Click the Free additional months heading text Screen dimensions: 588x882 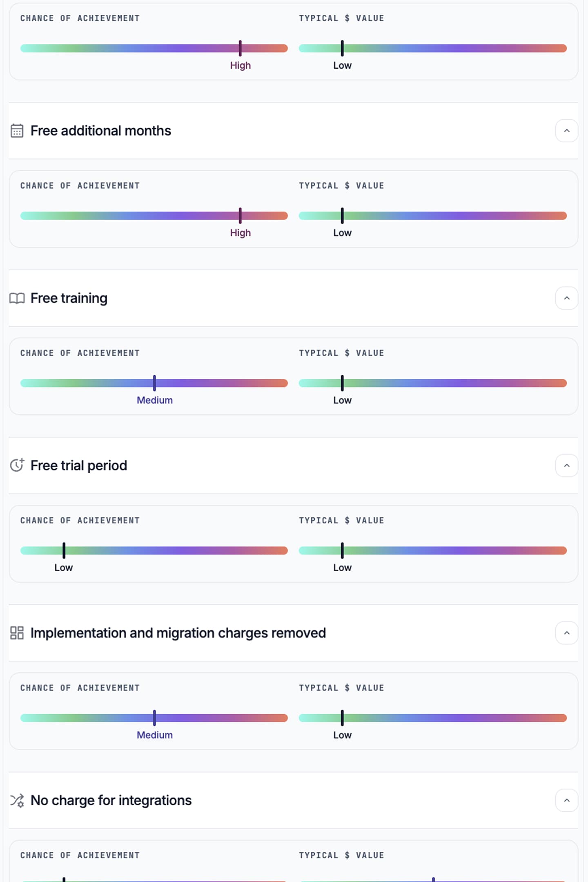click(100, 130)
